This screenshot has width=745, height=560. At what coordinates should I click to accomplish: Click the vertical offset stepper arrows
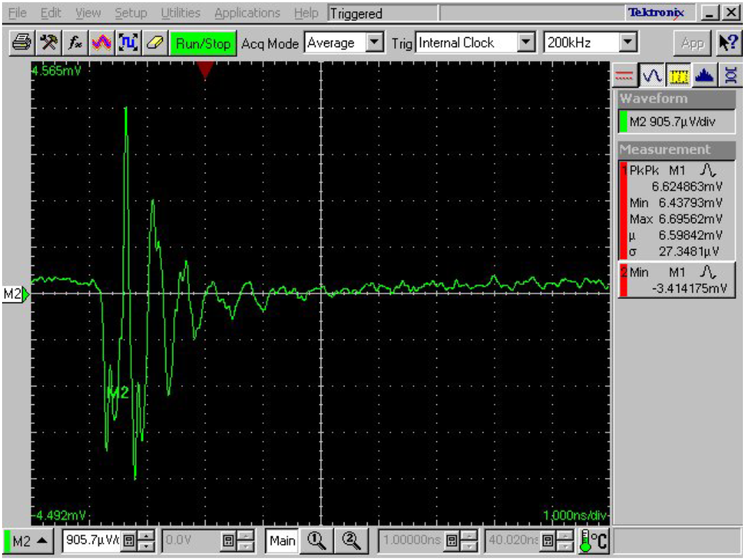coord(246,540)
